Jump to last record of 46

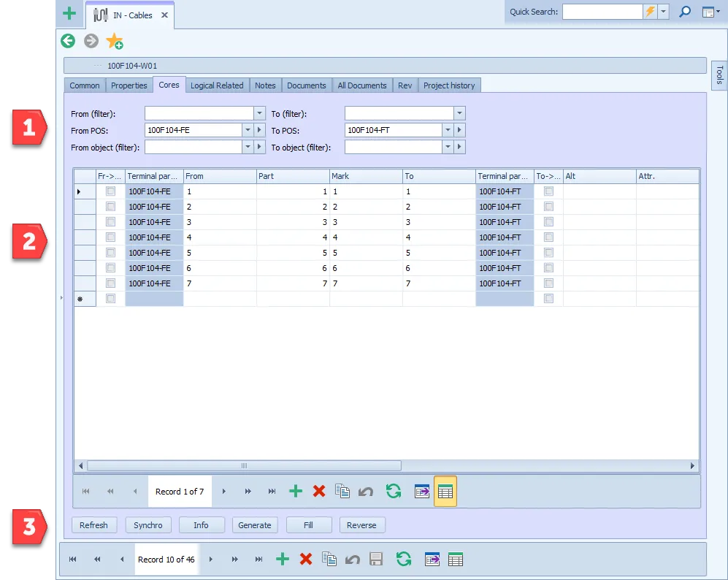click(258, 559)
